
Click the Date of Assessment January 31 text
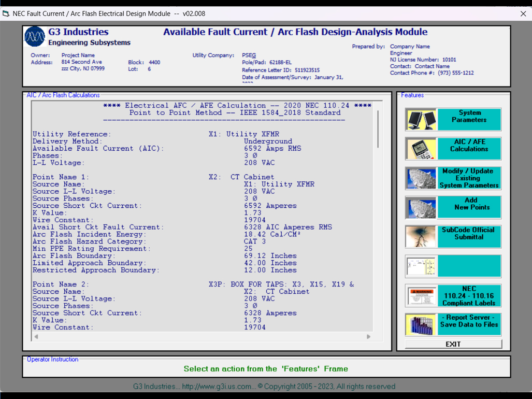pyautogui.click(x=293, y=77)
